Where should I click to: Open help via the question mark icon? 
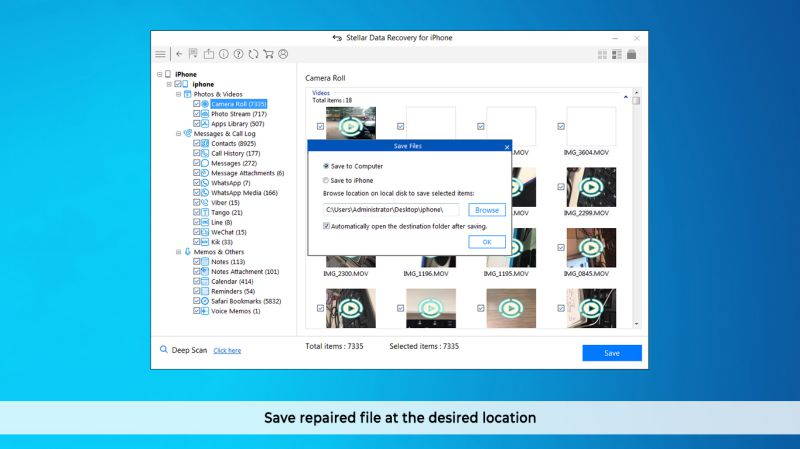point(238,54)
